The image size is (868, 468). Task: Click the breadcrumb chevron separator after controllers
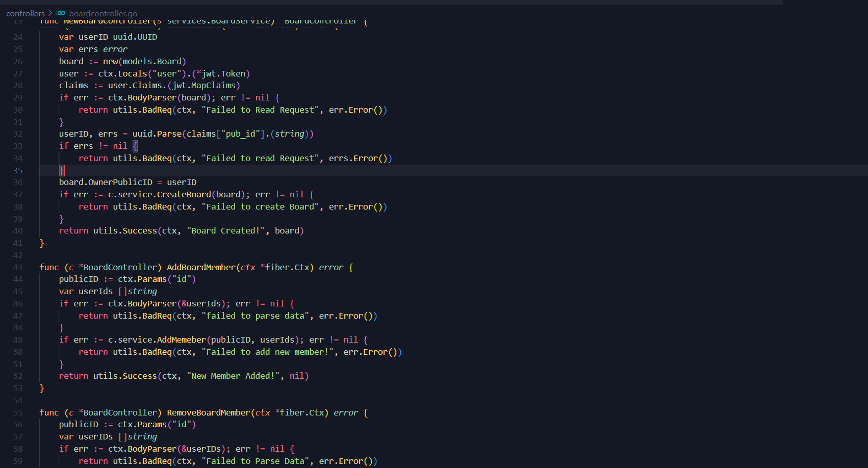pyautogui.click(x=50, y=13)
